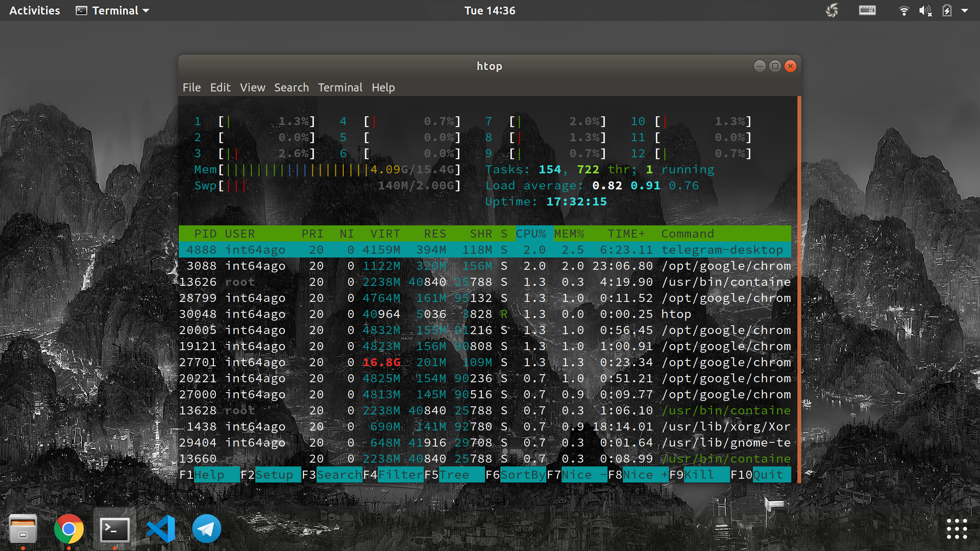Image resolution: width=980 pixels, height=551 pixels.
Task: Launch Files manager from the dock
Action: point(23,529)
